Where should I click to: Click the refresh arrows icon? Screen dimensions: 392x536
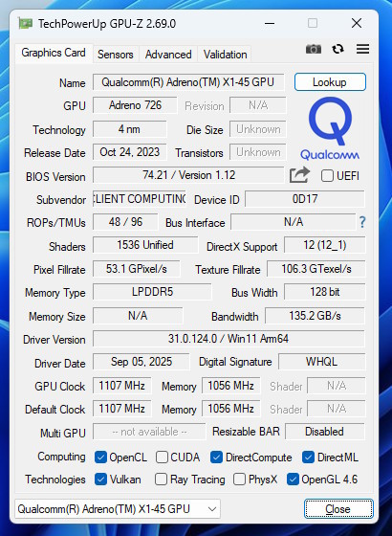338,49
